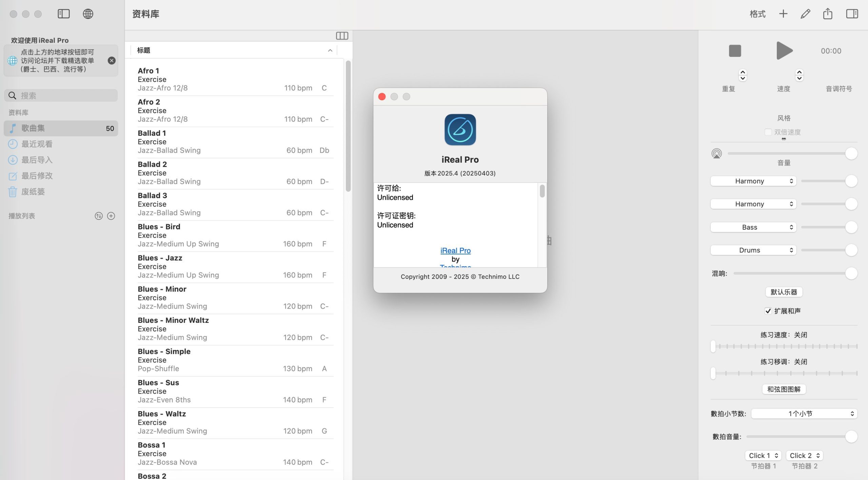Stop playback with the square button
This screenshot has width=868, height=480.
tap(735, 51)
